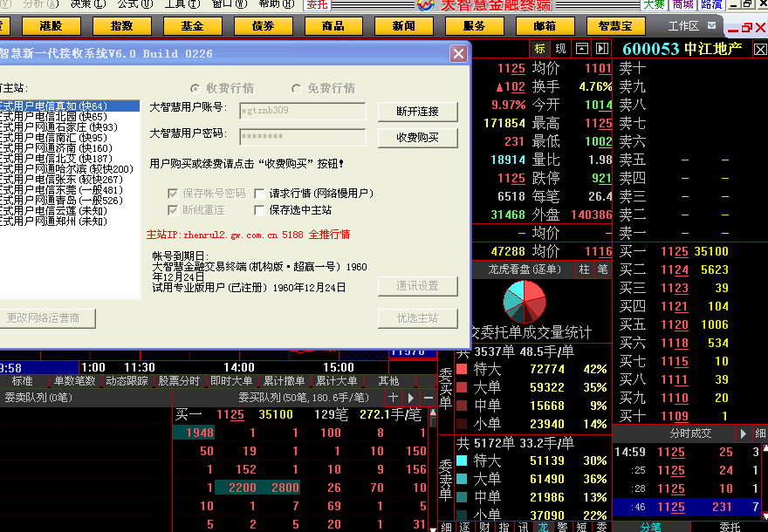Click the minus icon in 委买队列 header
This screenshot has height=532, width=768.
pos(429,398)
